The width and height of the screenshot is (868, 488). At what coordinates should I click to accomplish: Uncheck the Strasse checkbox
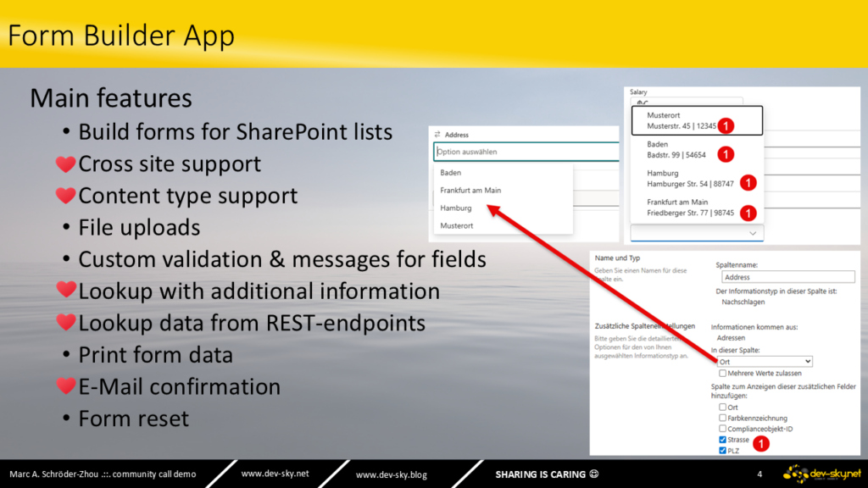tap(722, 440)
